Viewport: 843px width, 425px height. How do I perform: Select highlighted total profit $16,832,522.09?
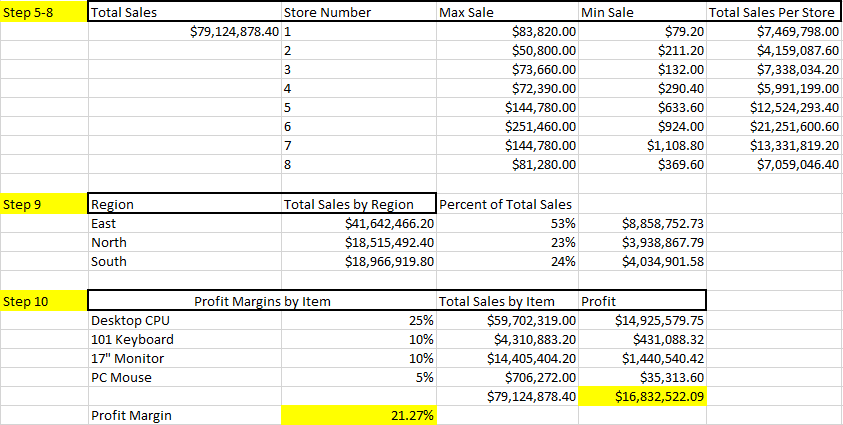[x=642, y=397]
